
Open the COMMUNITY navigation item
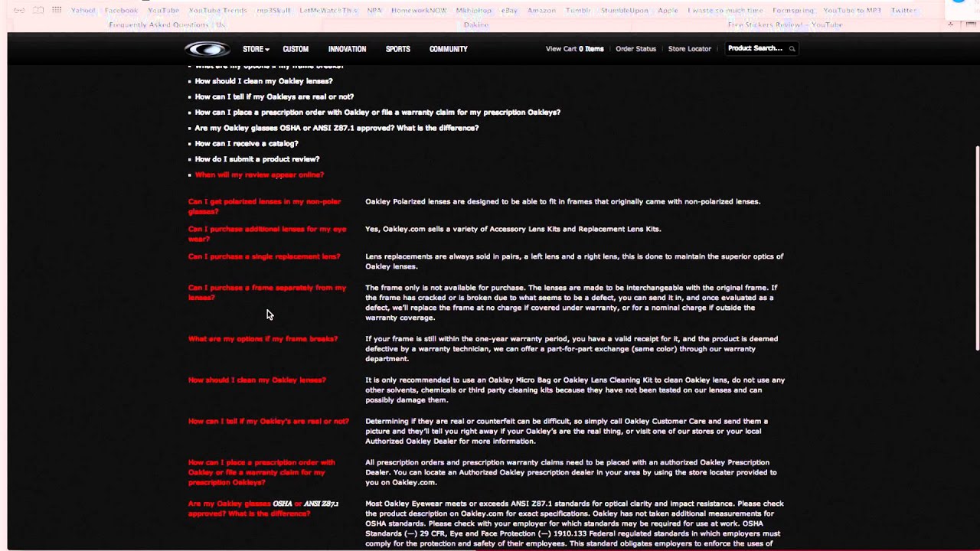(449, 49)
